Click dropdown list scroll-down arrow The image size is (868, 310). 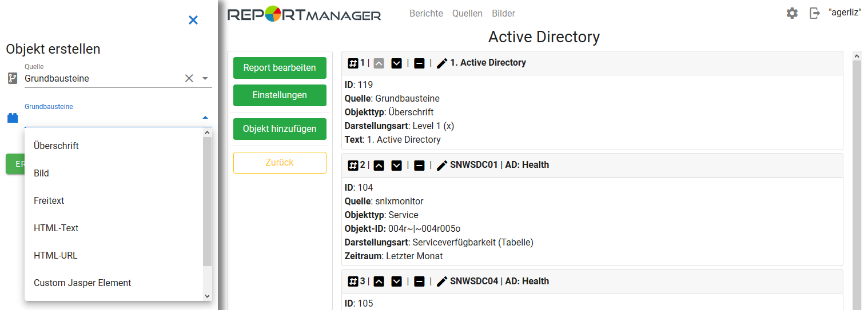tap(208, 296)
